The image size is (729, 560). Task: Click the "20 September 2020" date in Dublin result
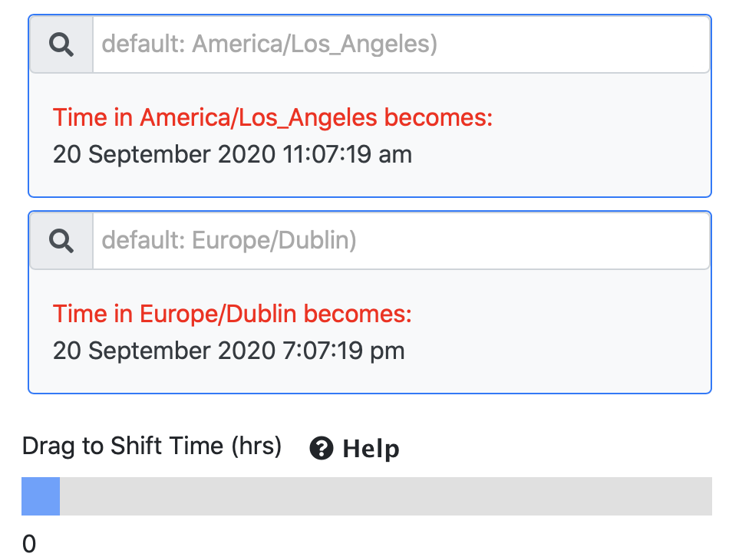(x=163, y=351)
